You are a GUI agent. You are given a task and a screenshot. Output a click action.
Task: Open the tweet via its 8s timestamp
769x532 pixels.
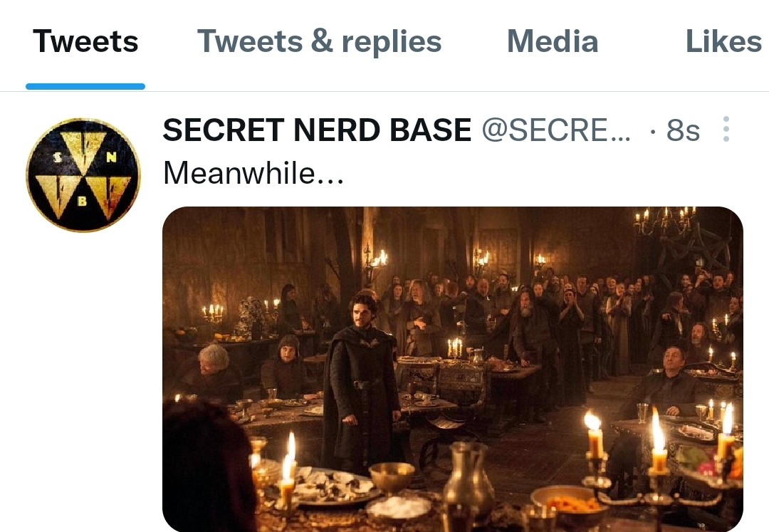[683, 130]
